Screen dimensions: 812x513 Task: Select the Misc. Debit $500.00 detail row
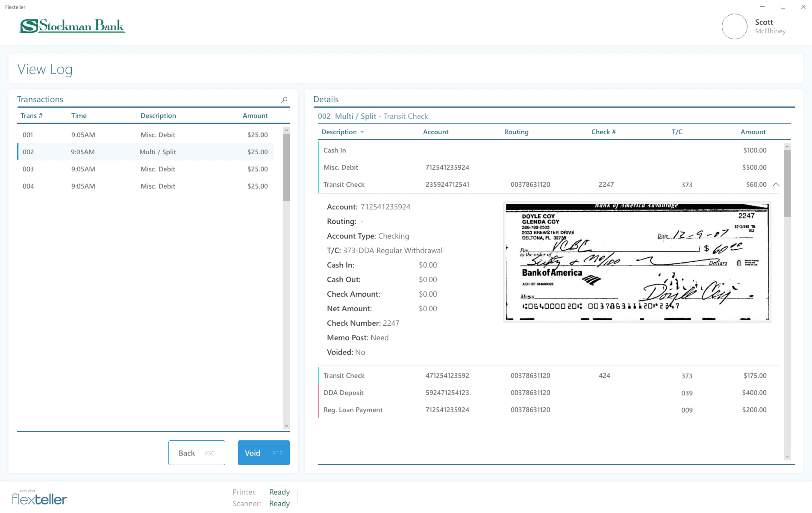(549, 168)
